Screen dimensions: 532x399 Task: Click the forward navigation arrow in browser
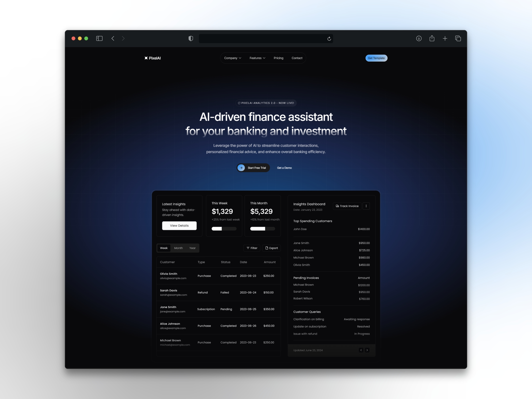pos(123,38)
